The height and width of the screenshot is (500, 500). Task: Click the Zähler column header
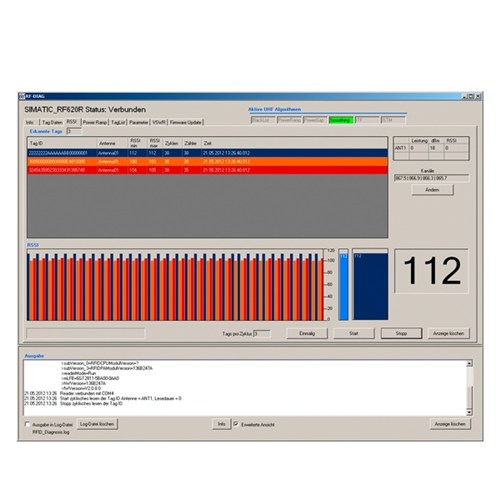click(191, 143)
